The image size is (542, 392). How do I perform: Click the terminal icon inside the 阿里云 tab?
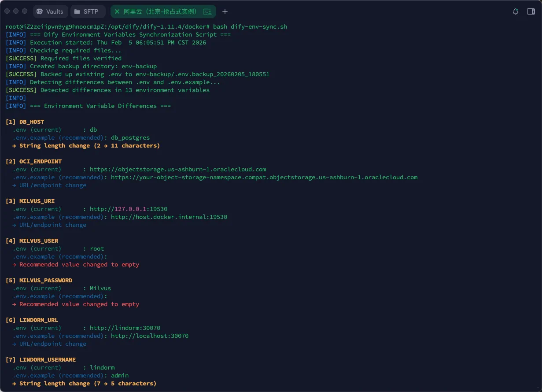pyautogui.click(x=207, y=11)
